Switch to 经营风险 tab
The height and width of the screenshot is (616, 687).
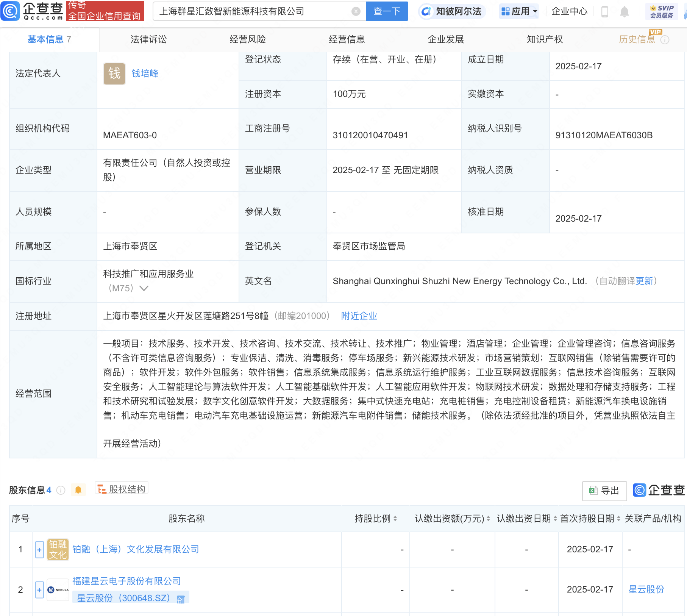(x=248, y=39)
